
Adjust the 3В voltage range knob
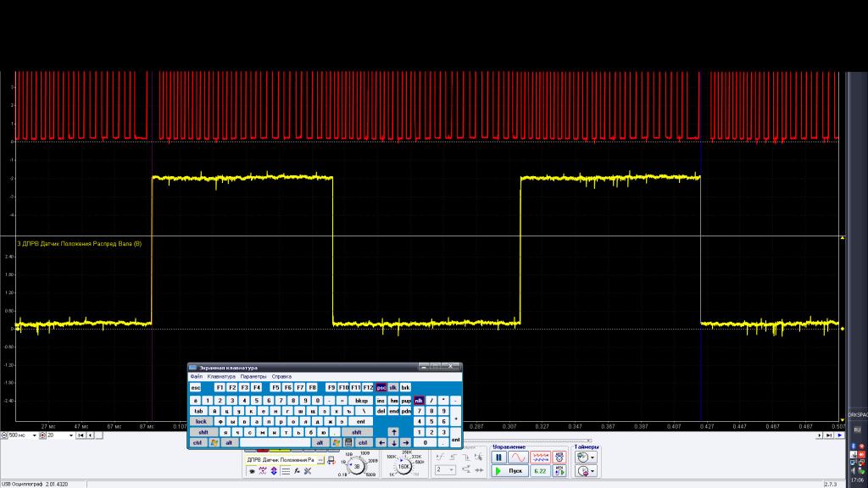[x=357, y=466]
